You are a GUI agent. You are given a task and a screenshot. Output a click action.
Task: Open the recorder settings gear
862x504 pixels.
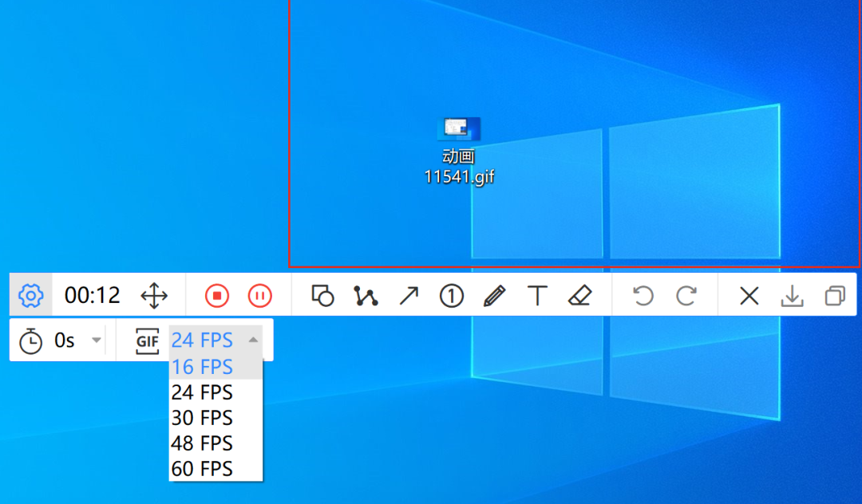[30, 295]
